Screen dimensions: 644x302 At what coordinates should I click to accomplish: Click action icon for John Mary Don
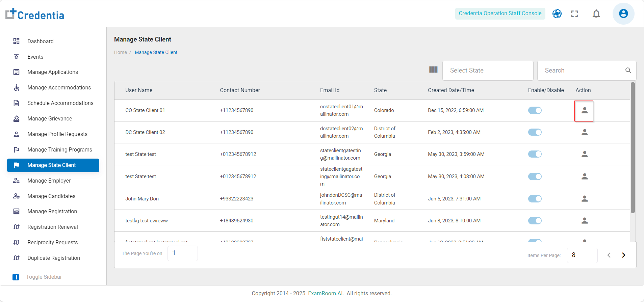pyautogui.click(x=585, y=199)
